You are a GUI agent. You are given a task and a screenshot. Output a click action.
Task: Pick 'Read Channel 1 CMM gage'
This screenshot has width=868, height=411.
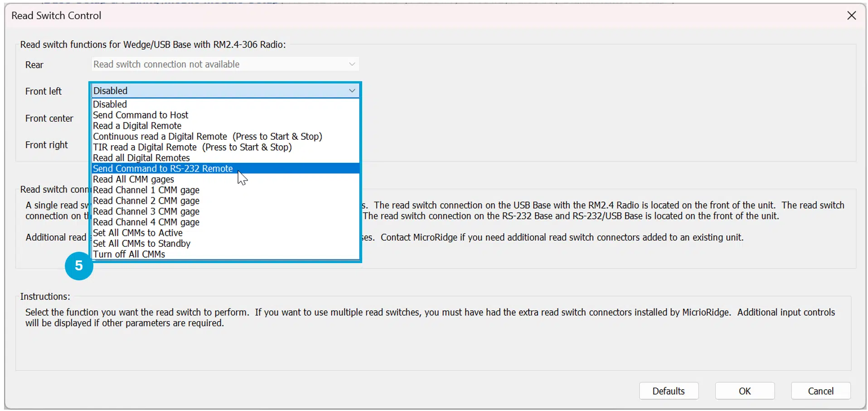pyautogui.click(x=226, y=190)
